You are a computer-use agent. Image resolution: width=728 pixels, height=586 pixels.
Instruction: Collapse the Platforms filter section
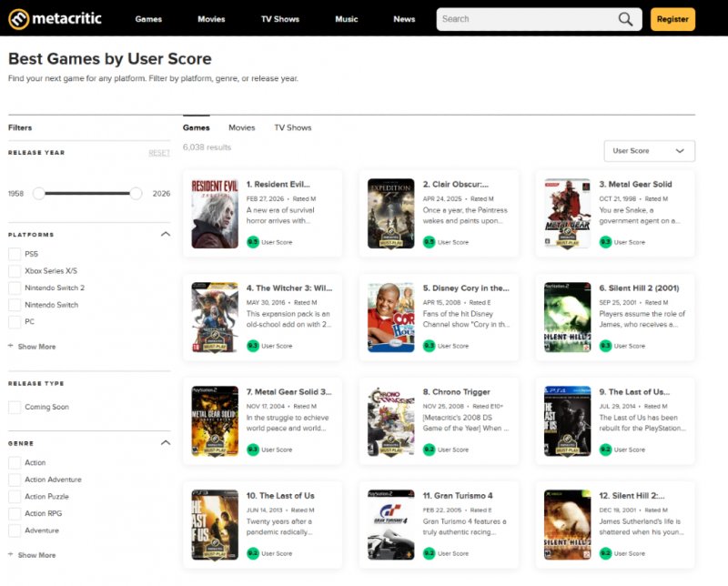pos(166,234)
